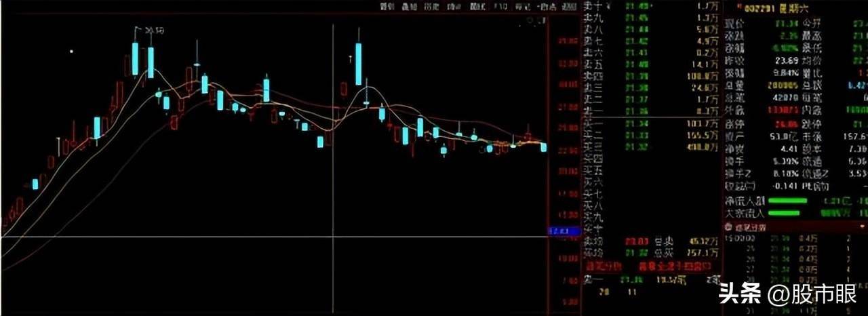Click the 昨收 value 23.69
868x316 pixels.
pos(788,61)
